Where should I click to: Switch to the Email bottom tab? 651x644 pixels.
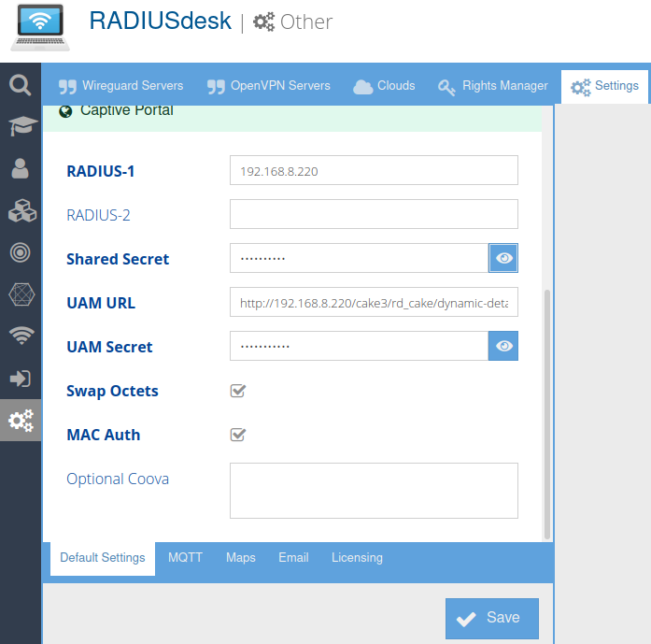pyautogui.click(x=293, y=558)
